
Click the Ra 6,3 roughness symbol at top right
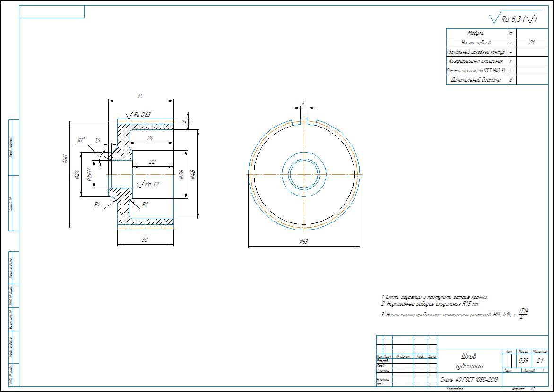[515, 18]
